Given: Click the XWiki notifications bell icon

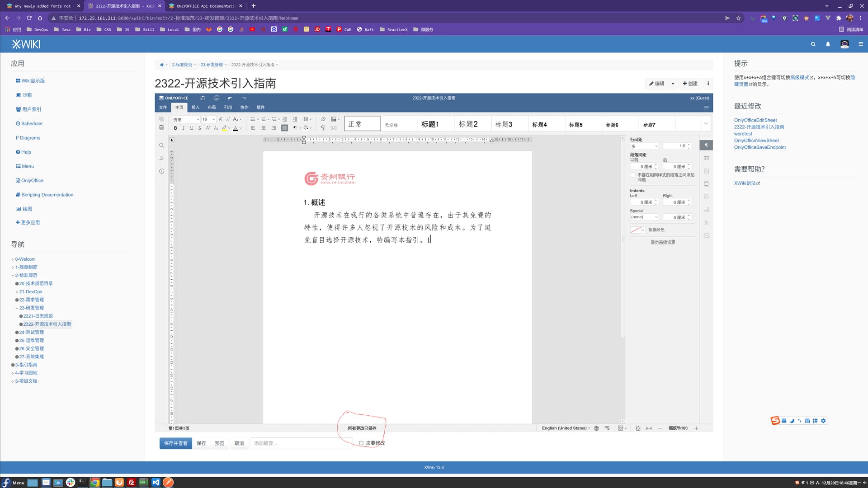Looking at the screenshot, I should pyautogui.click(x=828, y=44).
